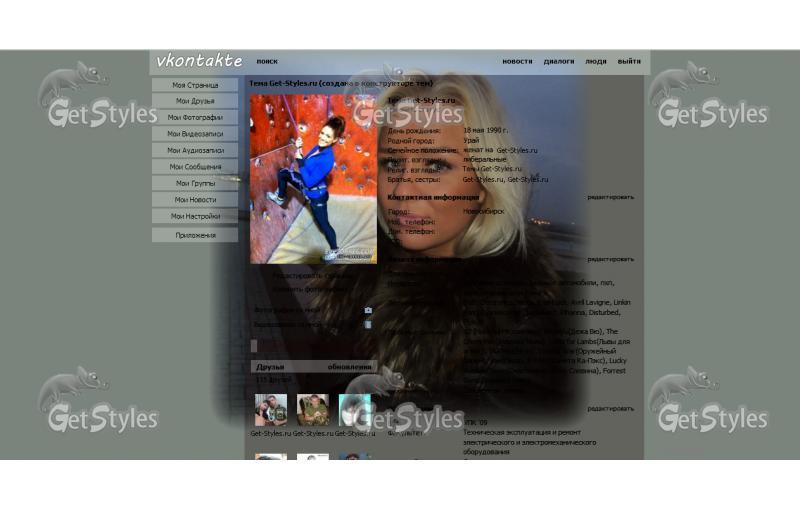Open Мои Друзья in sidebar
The height and width of the screenshot is (509, 800).
coord(195,101)
